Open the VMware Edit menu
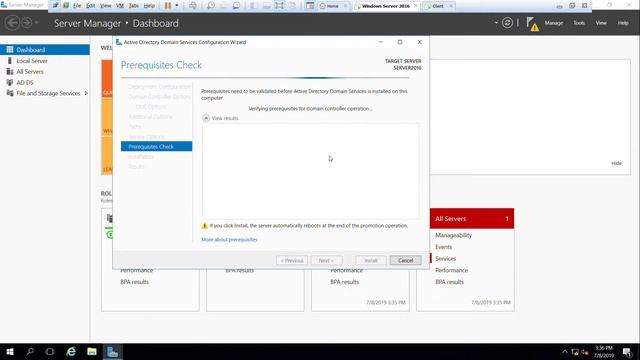This screenshot has height=360, width=640. coord(90,6)
